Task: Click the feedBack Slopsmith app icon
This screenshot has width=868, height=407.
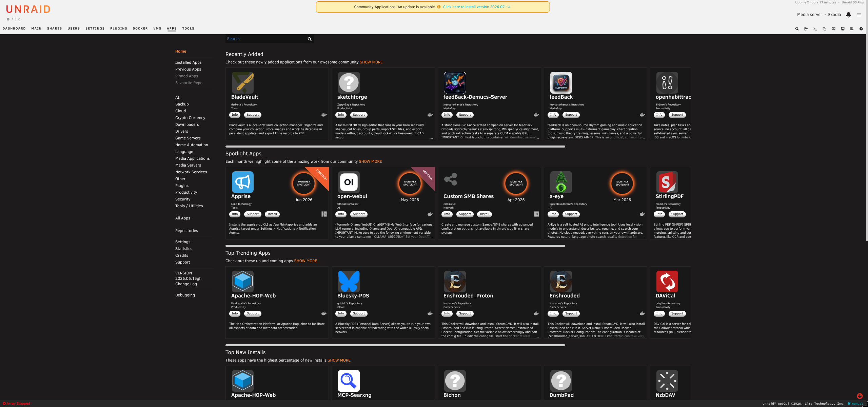Action: coord(561,82)
